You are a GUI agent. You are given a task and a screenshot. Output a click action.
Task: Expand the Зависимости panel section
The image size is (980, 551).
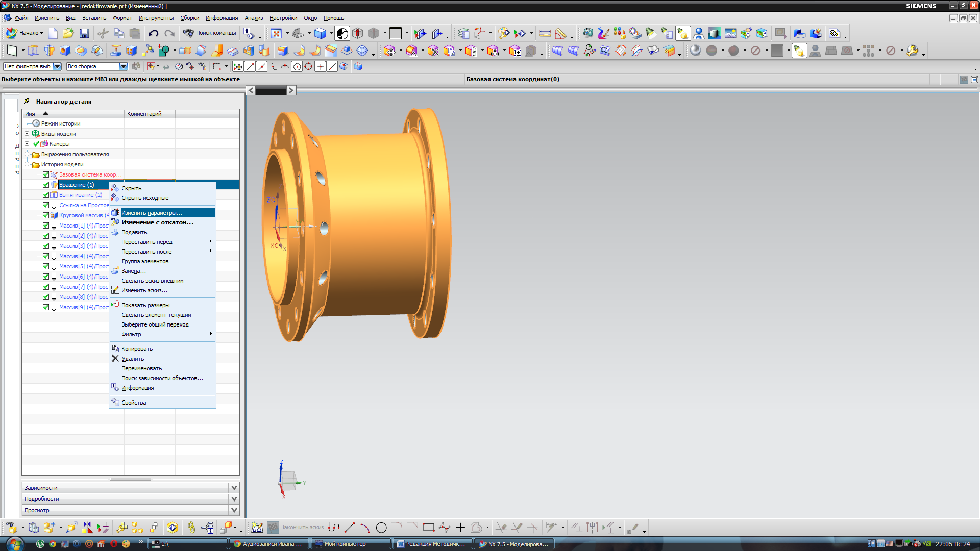pyautogui.click(x=234, y=488)
